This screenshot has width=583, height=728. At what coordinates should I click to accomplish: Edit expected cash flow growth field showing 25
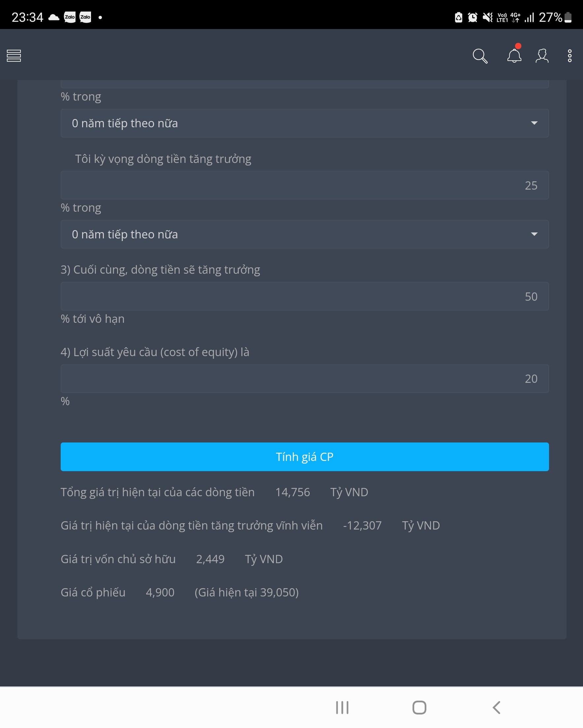point(304,185)
